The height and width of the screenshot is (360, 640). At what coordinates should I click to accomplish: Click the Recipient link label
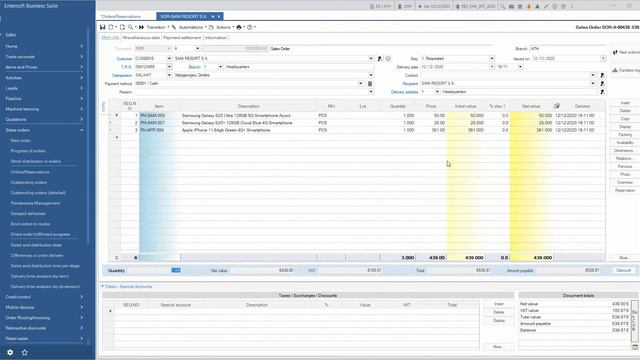[x=410, y=84]
